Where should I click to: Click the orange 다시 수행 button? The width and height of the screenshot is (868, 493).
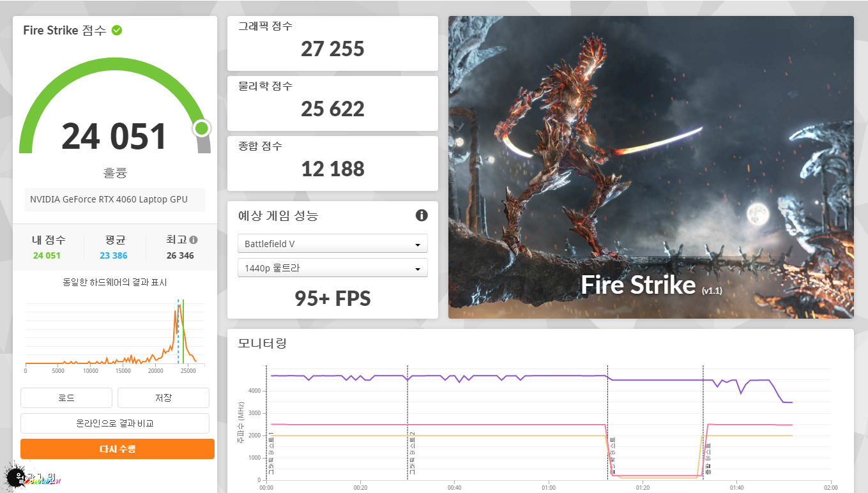coord(118,449)
